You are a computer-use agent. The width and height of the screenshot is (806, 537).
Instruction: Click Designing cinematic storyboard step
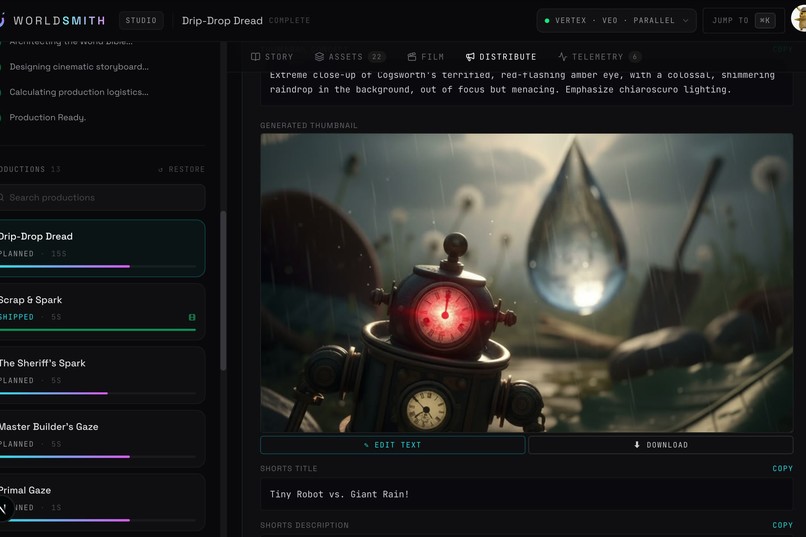tap(79, 67)
